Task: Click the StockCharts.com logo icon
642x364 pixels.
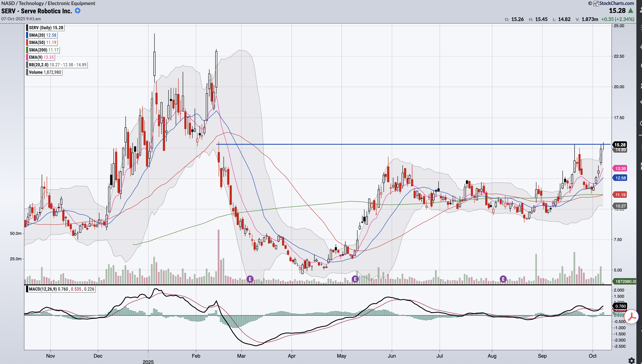Action: tap(596, 4)
